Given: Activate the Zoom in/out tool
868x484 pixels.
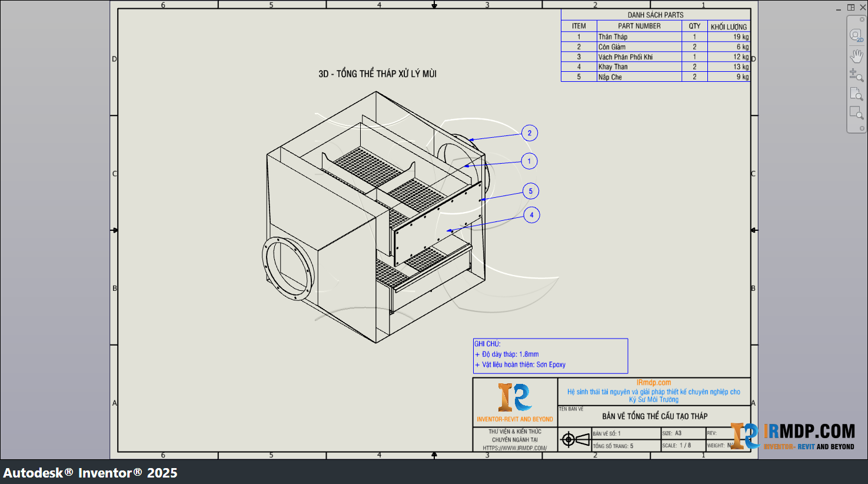Looking at the screenshot, I should coord(856,75).
